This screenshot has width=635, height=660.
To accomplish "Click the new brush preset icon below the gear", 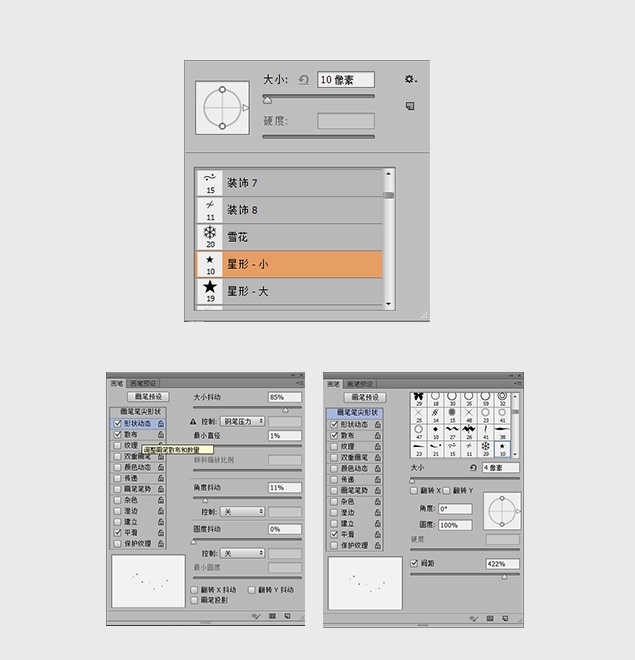I will (x=410, y=106).
